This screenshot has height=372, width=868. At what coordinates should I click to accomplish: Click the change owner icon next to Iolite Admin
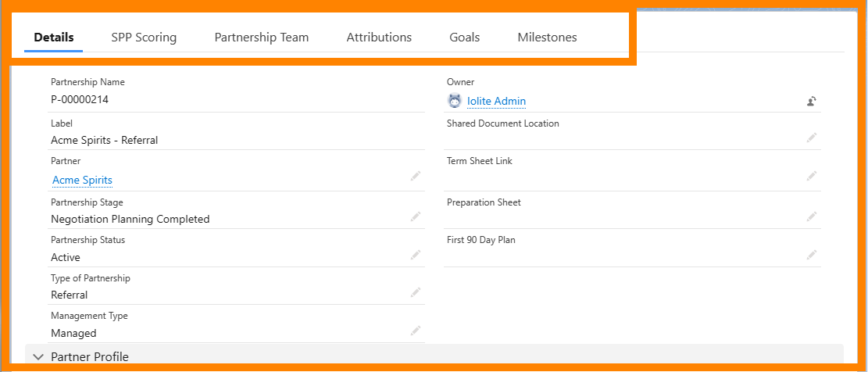[811, 102]
